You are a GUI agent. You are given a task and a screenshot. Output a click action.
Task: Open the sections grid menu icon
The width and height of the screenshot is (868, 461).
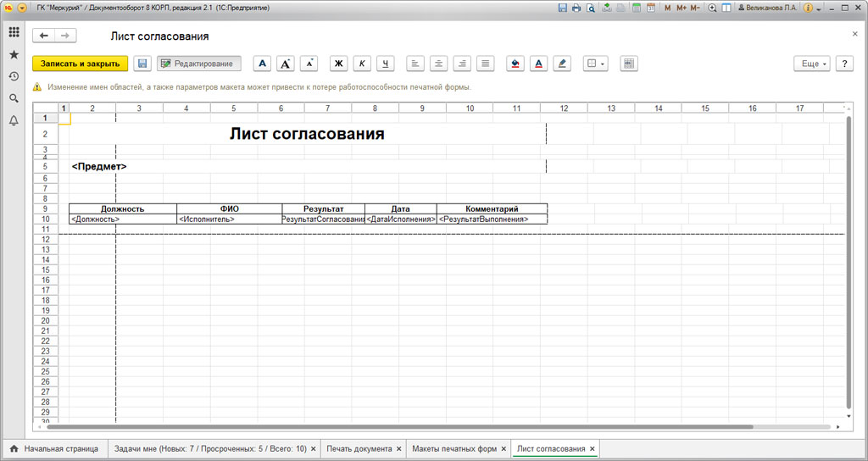tap(14, 33)
